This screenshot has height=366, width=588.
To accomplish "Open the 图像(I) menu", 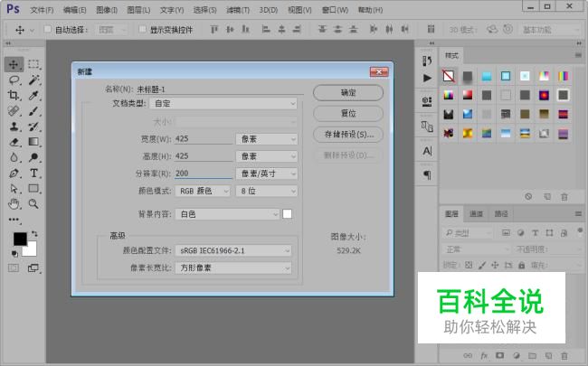I will [107, 10].
